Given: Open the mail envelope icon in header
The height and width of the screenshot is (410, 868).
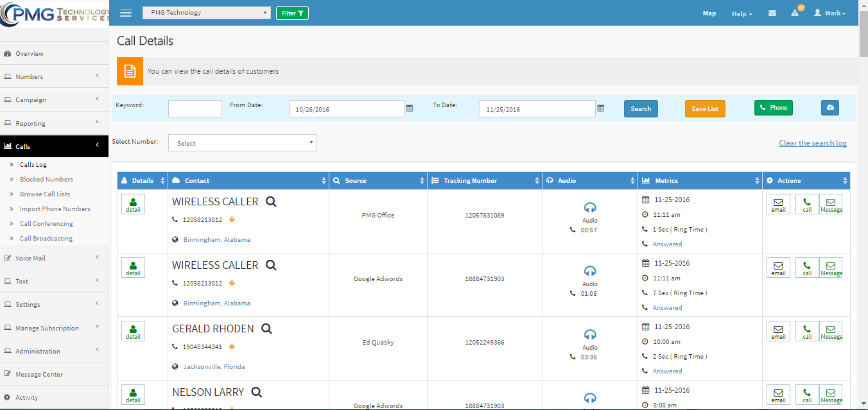Looking at the screenshot, I should click(x=772, y=13).
